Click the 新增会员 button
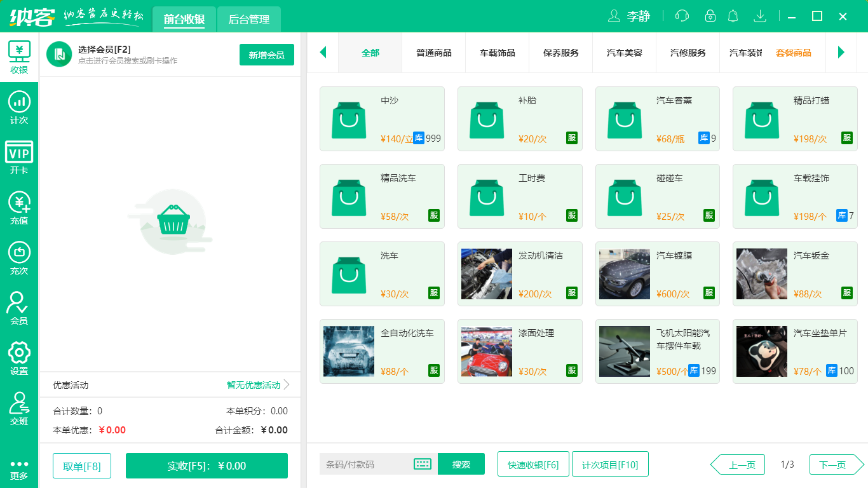 [x=266, y=55]
